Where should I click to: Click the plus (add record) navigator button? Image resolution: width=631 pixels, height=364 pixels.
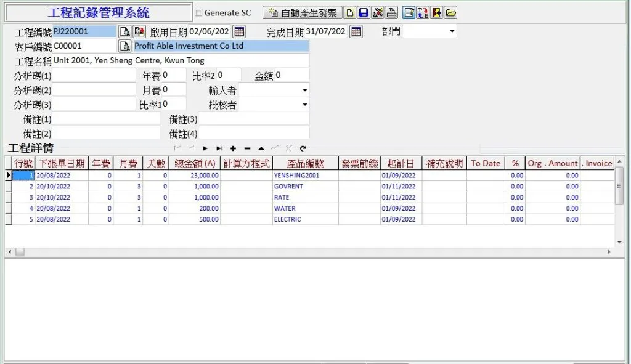pyautogui.click(x=233, y=148)
